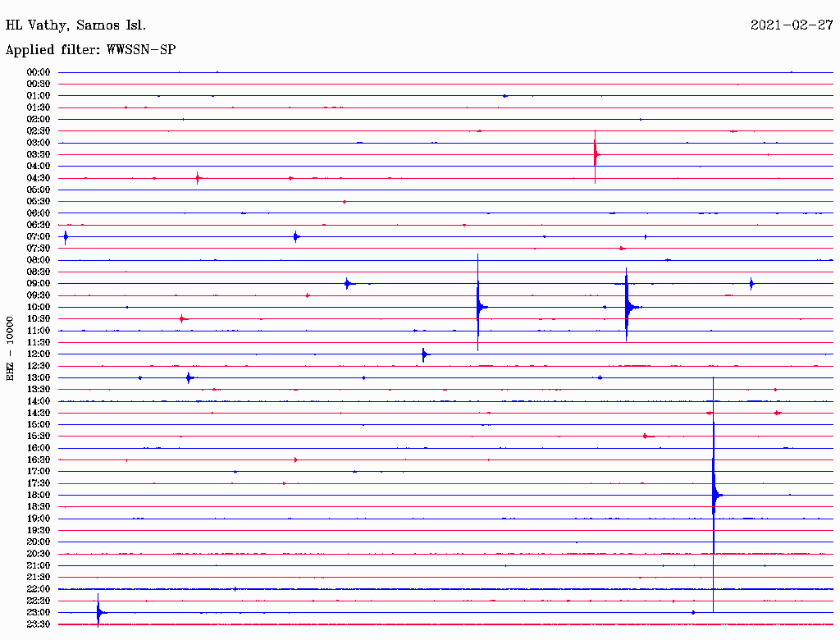
Task: Select the 16:00 time label
Action: (x=38, y=447)
